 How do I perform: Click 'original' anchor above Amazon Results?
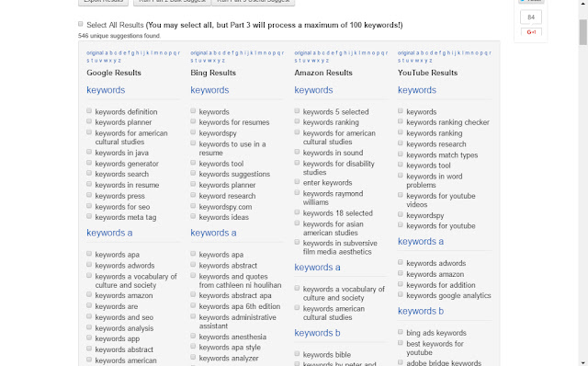[302, 53]
